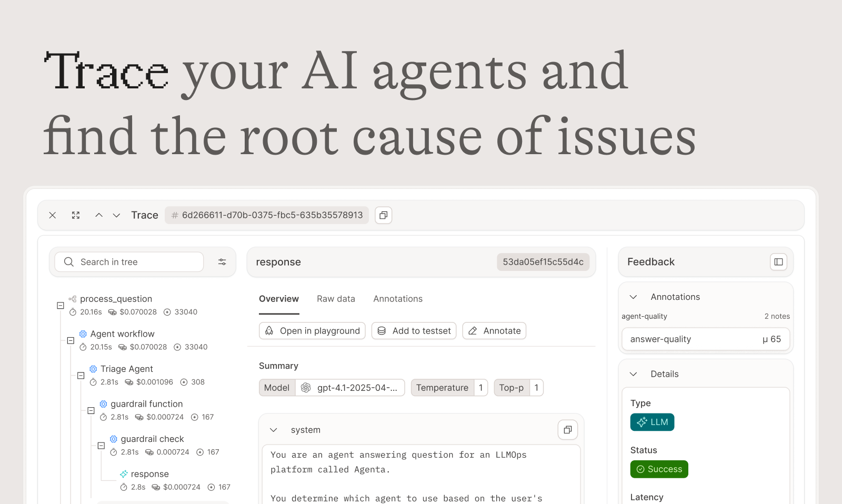
Task: Collapse the Triage Agent tree node
Action: tap(81, 375)
